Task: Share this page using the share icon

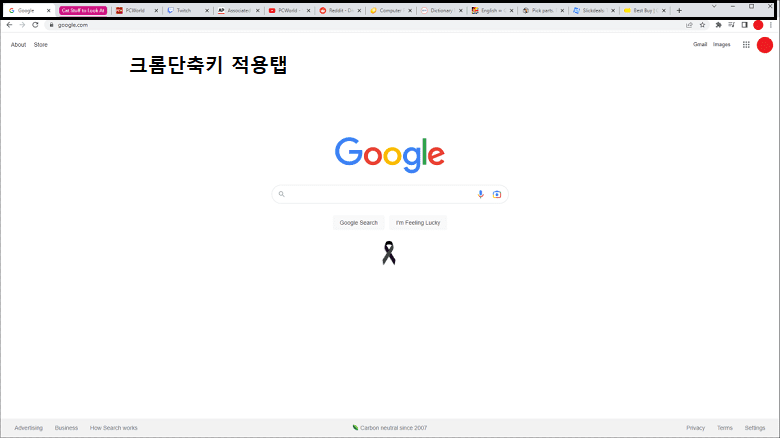Action: click(x=689, y=25)
